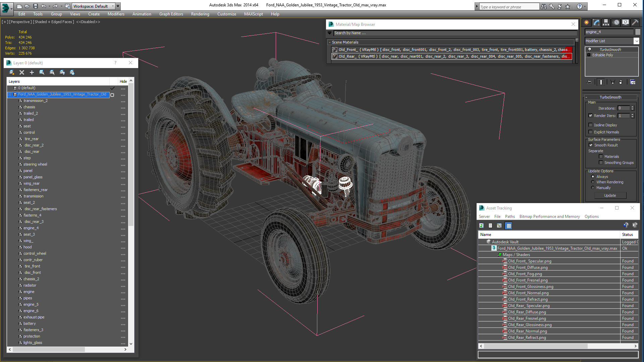
Task: Add selected objects to layer plus icon
Action: [32, 72]
